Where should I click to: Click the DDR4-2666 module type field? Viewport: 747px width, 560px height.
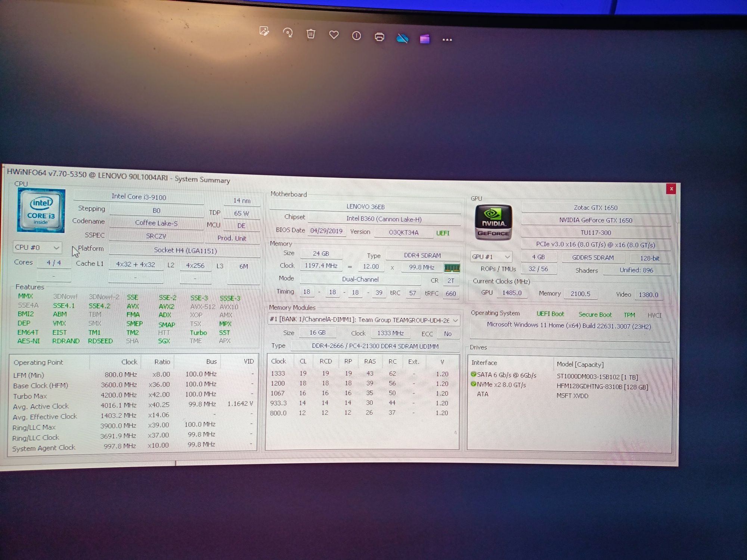[x=375, y=346]
